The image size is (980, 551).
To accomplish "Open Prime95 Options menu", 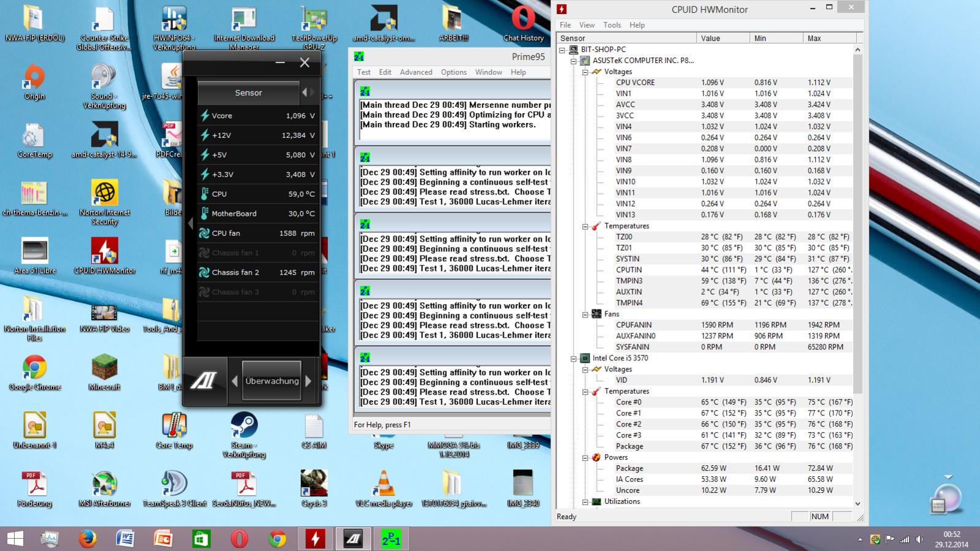I will pos(454,72).
